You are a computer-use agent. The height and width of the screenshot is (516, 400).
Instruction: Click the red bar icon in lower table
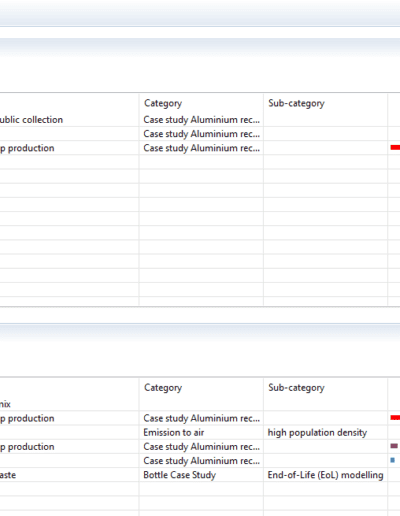(x=395, y=418)
